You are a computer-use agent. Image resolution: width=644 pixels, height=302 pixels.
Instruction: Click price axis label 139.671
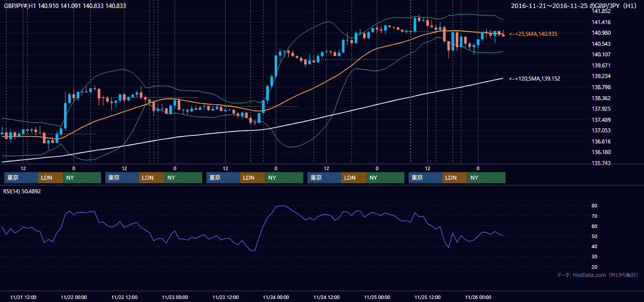pos(601,66)
